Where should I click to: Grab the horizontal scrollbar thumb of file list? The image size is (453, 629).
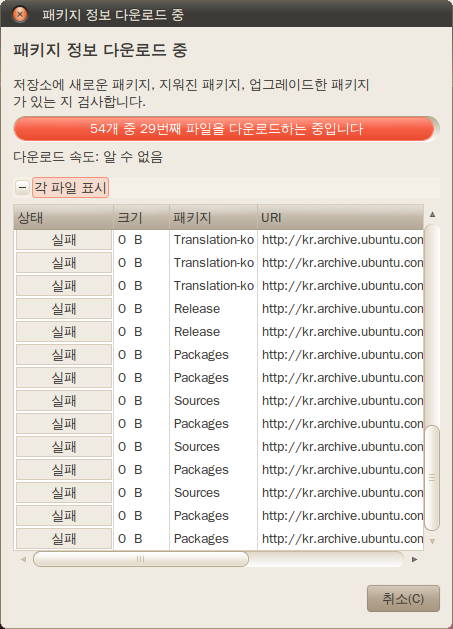coord(140,559)
